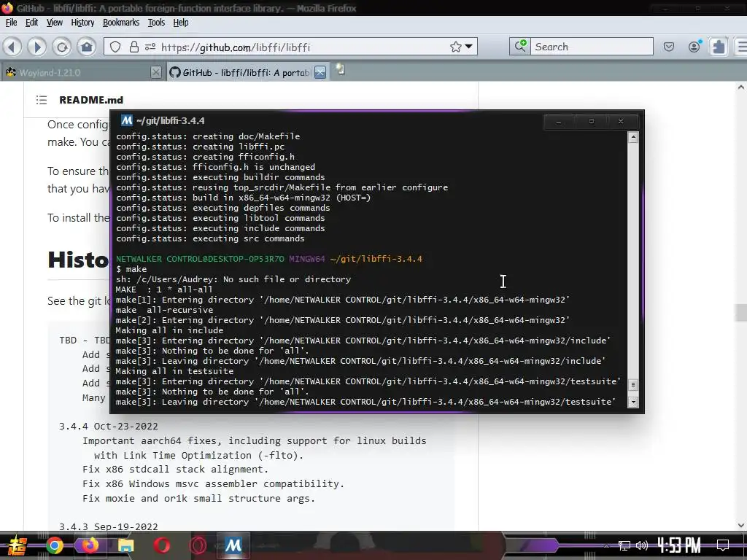The height and width of the screenshot is (560, 747).
Task: Open File Explorer from taskbar
Action: click(125, 545)
